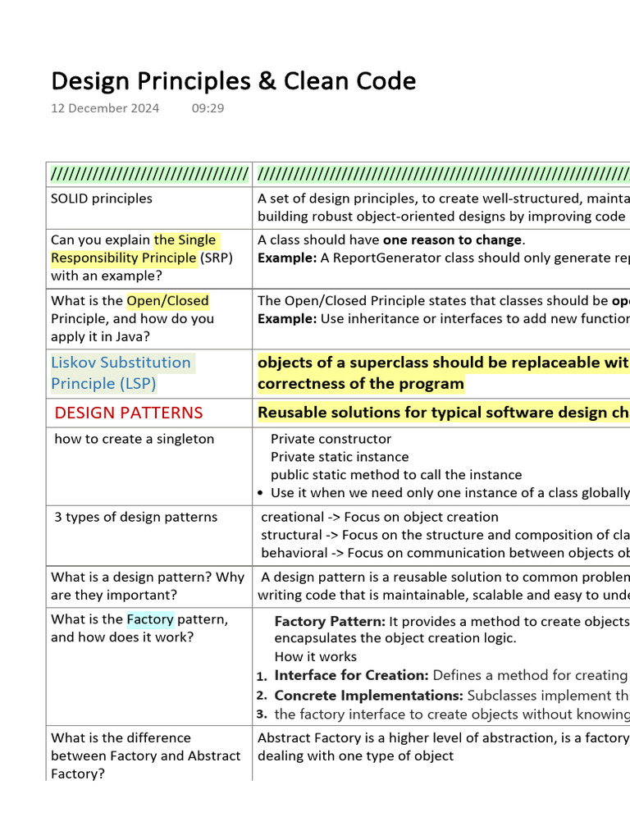Click the date '12 December 2024'
630x840 pixels.
tap(105, 108)
